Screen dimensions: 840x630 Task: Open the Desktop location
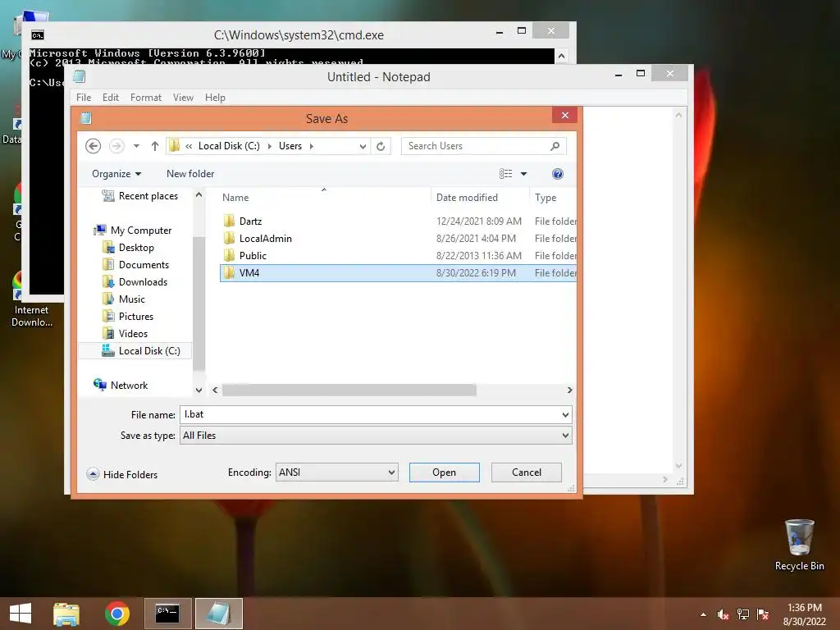(128, 248)
